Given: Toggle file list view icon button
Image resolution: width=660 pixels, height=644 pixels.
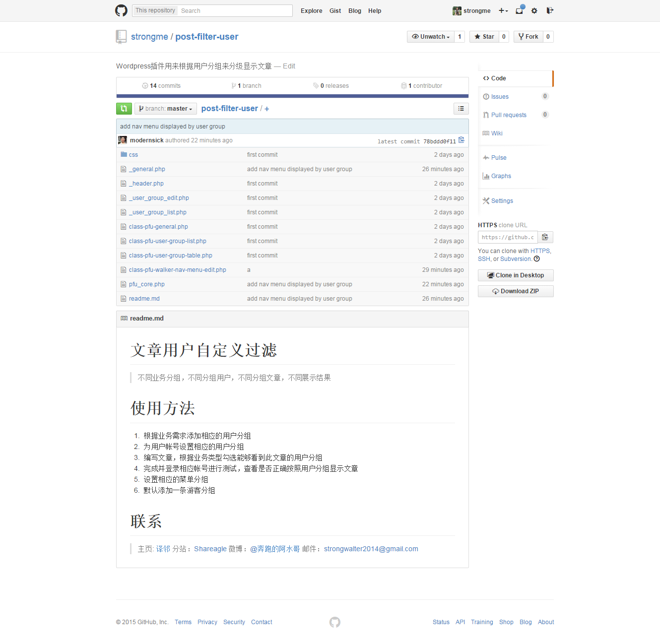Looking at the screenshot, I should (461, 109).
